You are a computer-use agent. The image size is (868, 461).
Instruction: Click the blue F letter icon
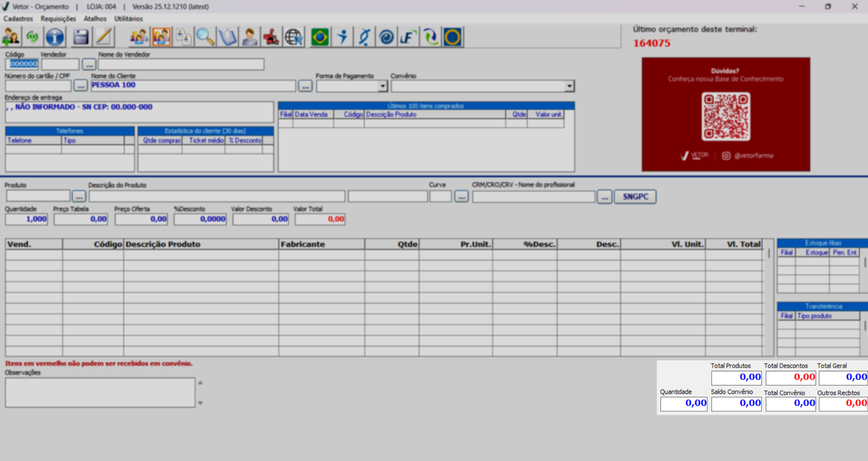(408, 37)
